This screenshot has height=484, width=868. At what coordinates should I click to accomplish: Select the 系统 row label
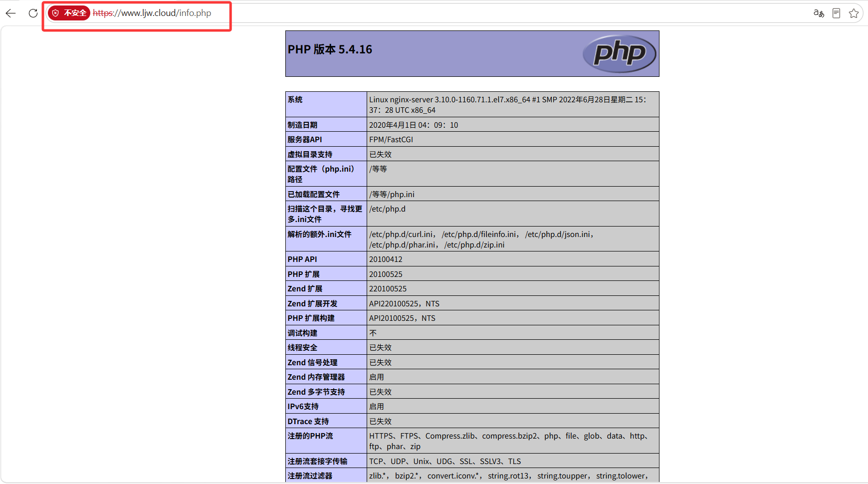click(295, 100)
